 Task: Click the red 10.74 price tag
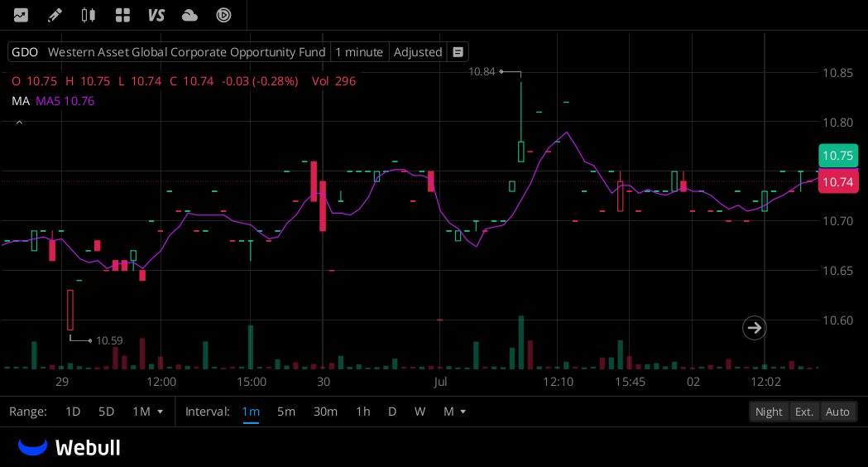point(838,182)
